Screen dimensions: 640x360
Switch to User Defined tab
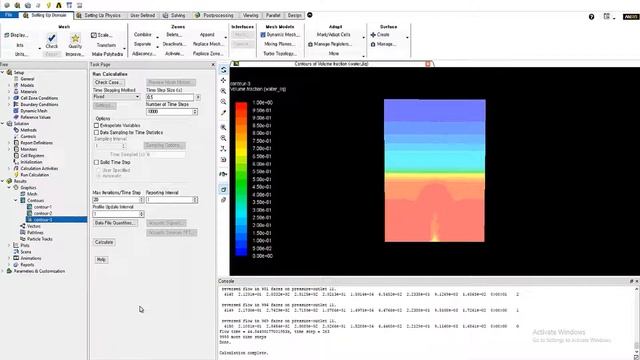142,16
